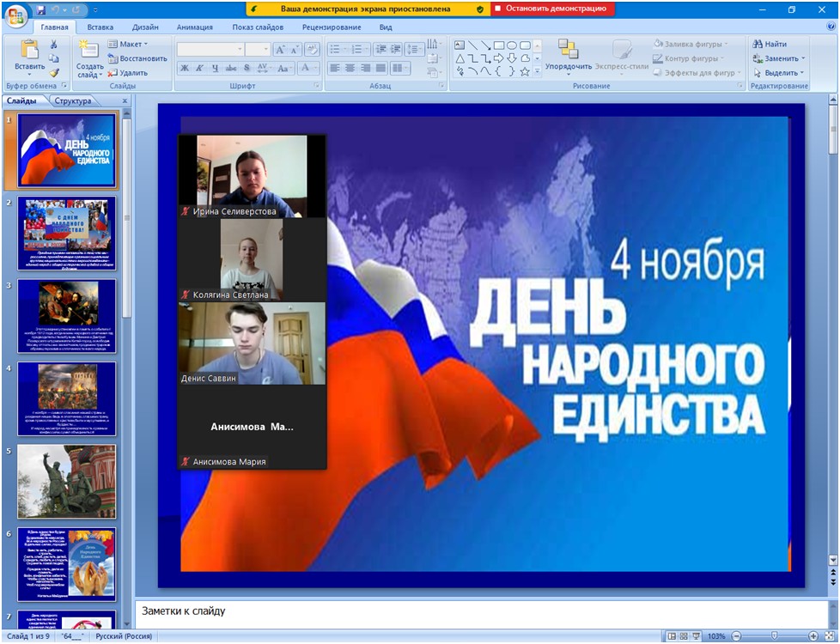
Task: Click the Copy icon in the Clipboard group
Action: click(53, 58)
